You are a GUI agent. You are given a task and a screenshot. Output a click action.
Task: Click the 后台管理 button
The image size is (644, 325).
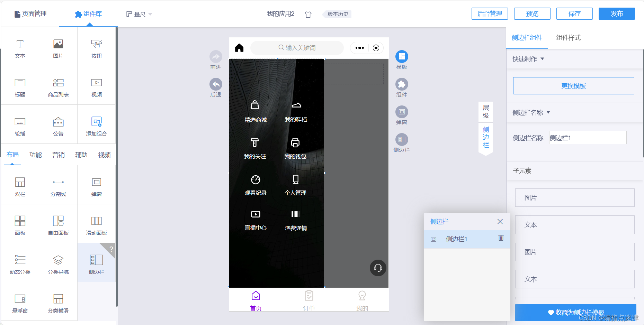(490, 14)
